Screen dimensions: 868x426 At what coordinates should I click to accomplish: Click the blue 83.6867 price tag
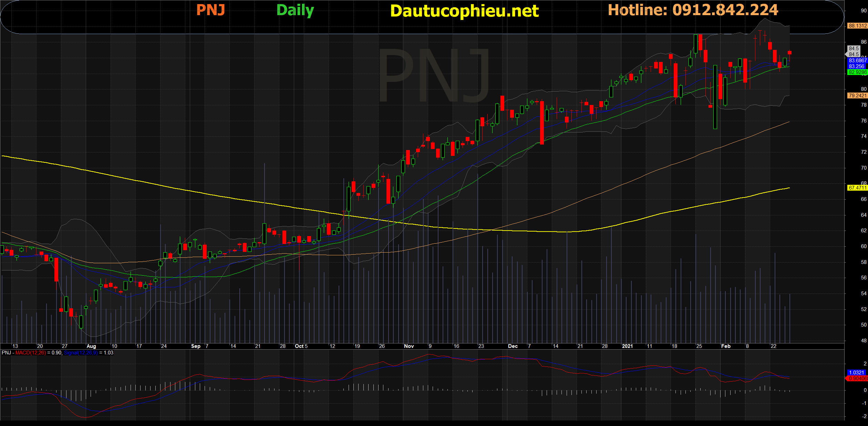(x=857, y=61)
